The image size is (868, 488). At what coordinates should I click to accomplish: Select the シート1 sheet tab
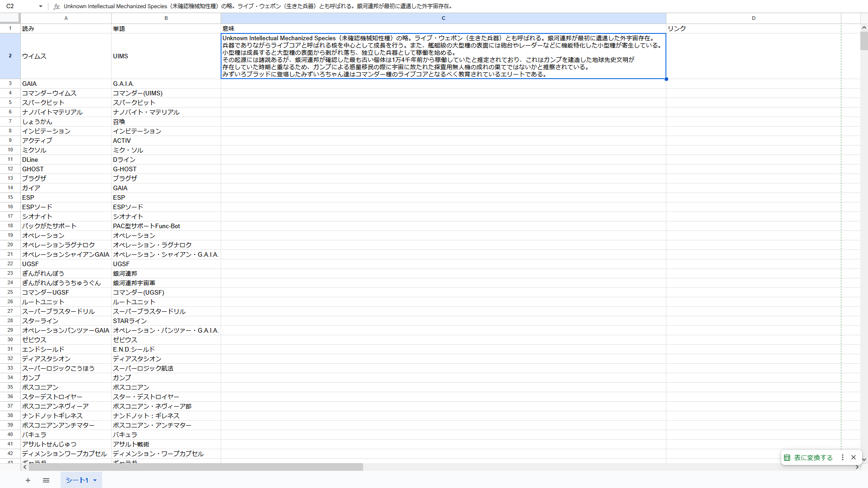click(x=77, y=480)
